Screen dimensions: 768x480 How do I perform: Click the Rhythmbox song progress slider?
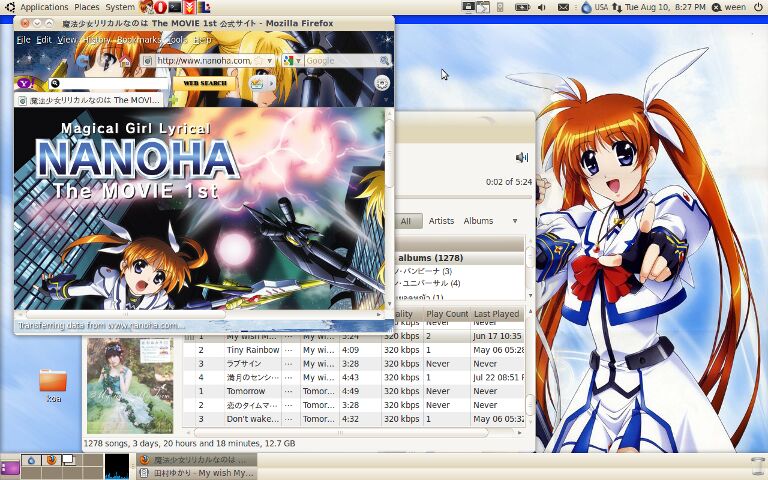pyautogui.click(x=463, y=197)
